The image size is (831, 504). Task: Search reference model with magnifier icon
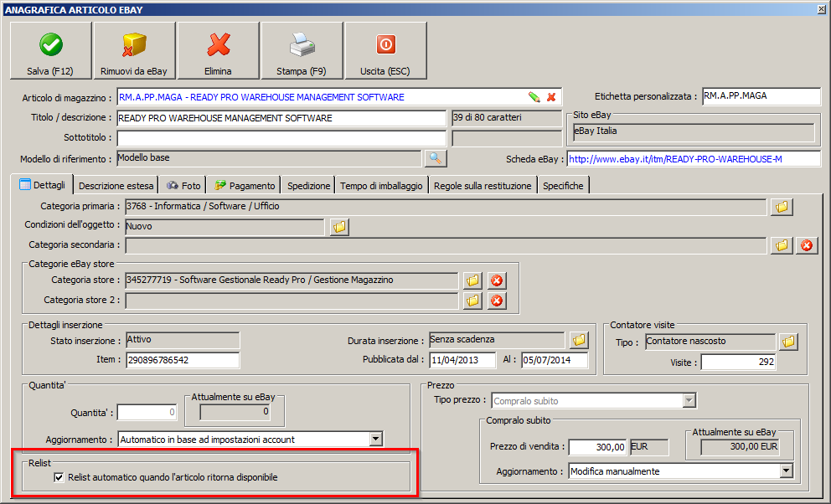pyautogui.click(x=435, y=158)
